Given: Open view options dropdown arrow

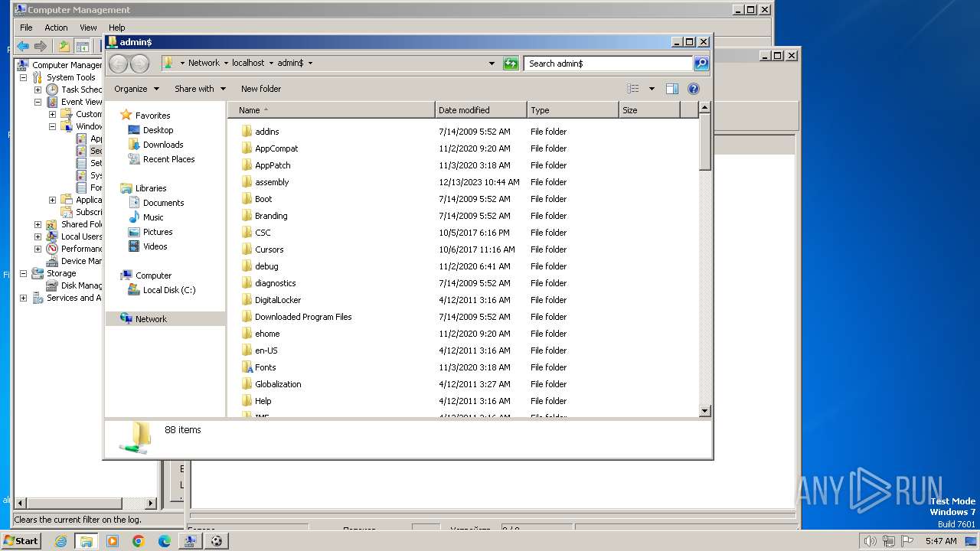Looking at the screenshot, I should coord(652,89).
